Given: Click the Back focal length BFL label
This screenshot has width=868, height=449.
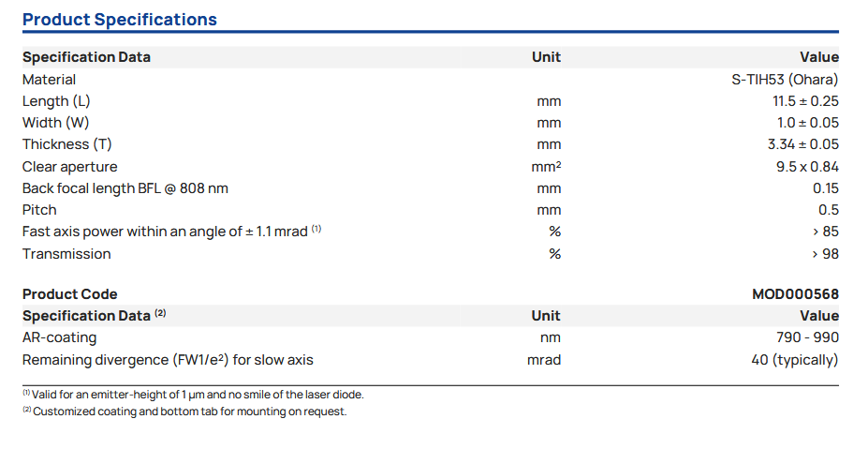Looking at the screenshot, I should pos(125,188).
